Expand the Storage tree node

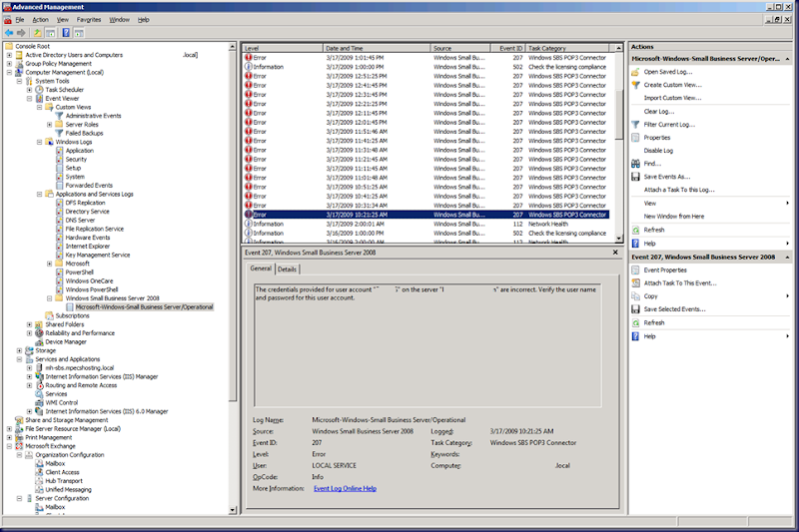20,350
